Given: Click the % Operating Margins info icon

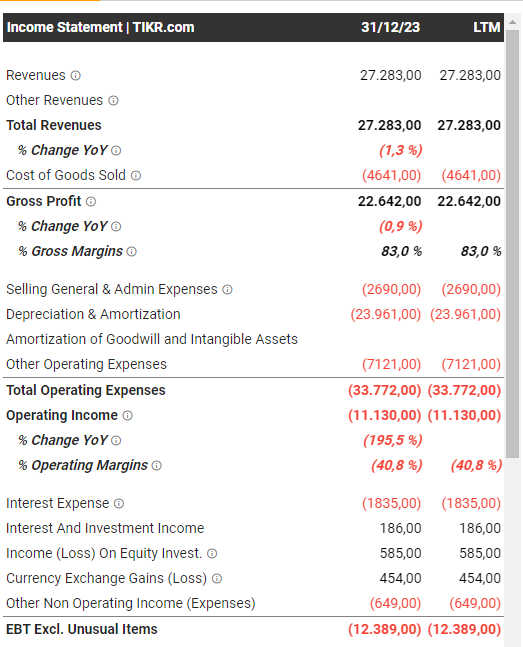Looking at the screenshot, I should point(156,466).
